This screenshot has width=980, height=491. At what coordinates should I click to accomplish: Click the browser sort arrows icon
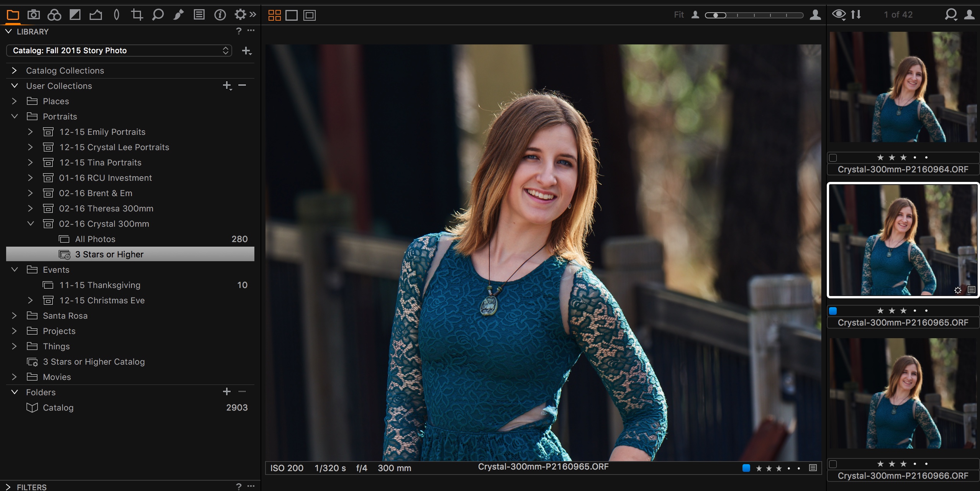(x=856, y=15)
